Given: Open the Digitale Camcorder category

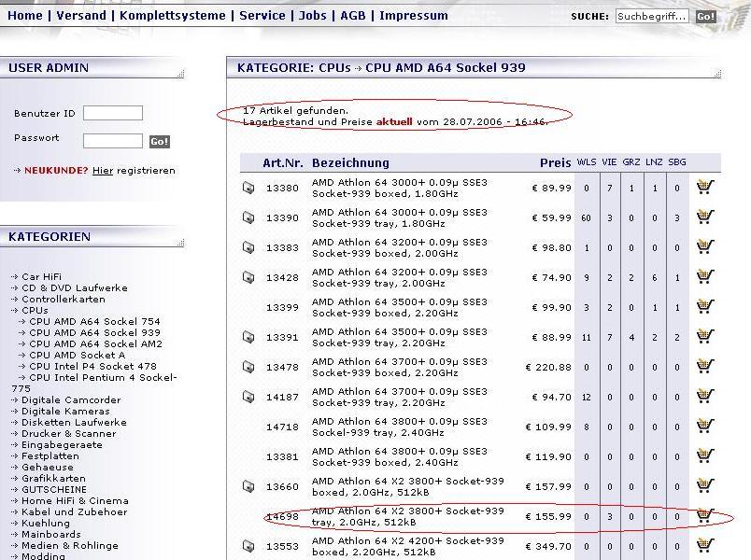Looking at the screenshot, I should (x=71, y=399).
